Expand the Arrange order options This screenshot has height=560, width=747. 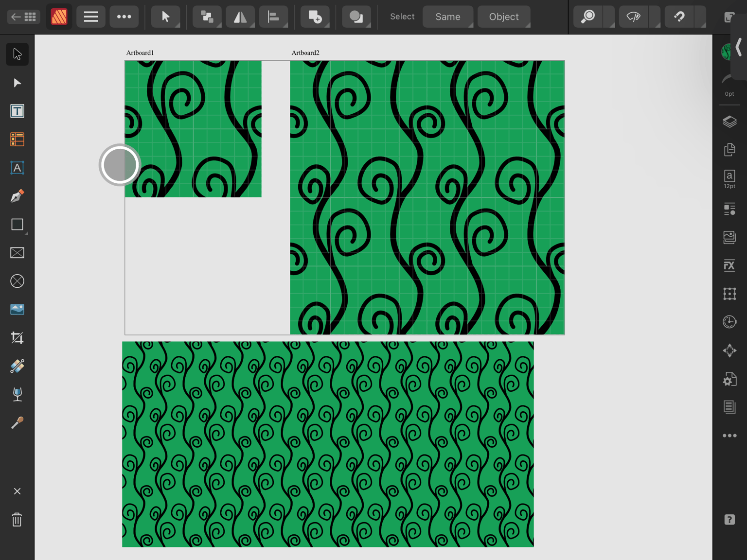click(207, 17)
